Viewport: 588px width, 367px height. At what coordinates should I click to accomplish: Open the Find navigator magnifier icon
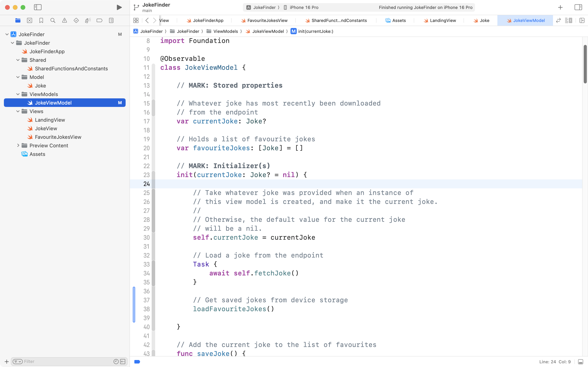(53, 20)
